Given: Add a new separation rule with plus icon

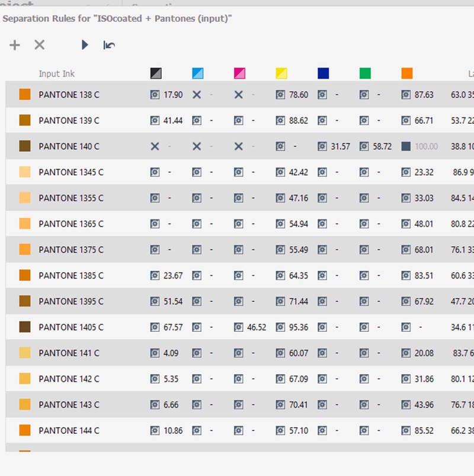Looking at the screenshot, I should tap(15, 45).
